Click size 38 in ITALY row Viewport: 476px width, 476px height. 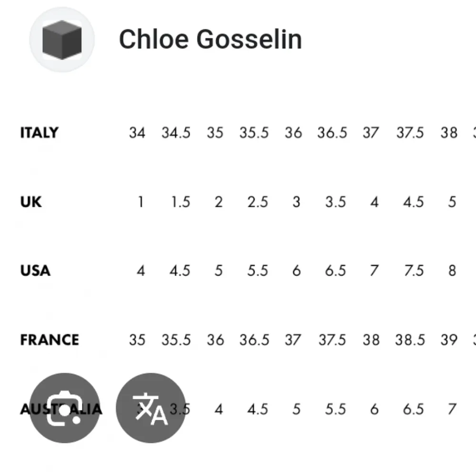pos(449,133)
